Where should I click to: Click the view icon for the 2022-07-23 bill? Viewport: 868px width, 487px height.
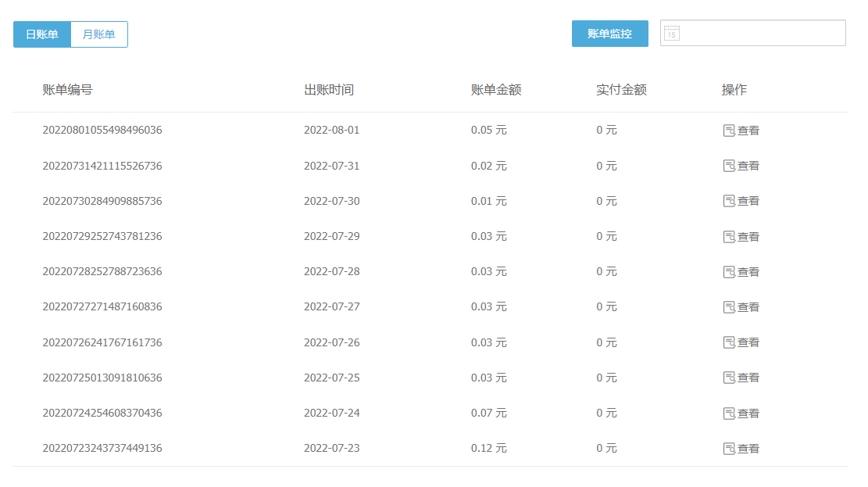click(x=730, y=448)
